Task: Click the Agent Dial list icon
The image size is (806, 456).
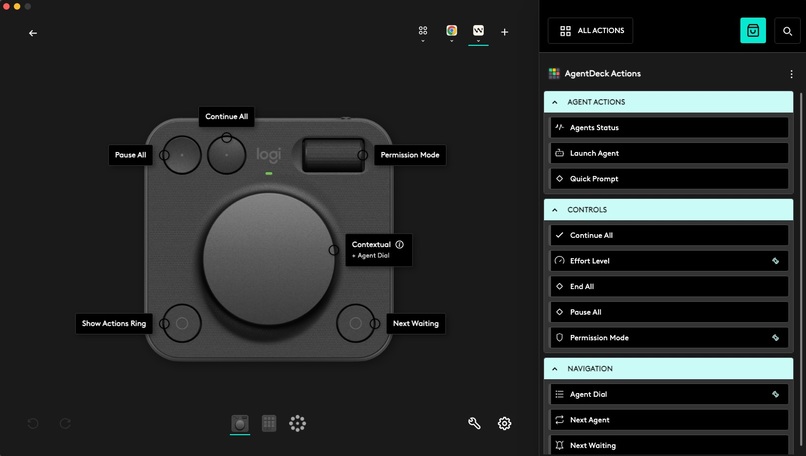Action: click(x=559, y=394)
